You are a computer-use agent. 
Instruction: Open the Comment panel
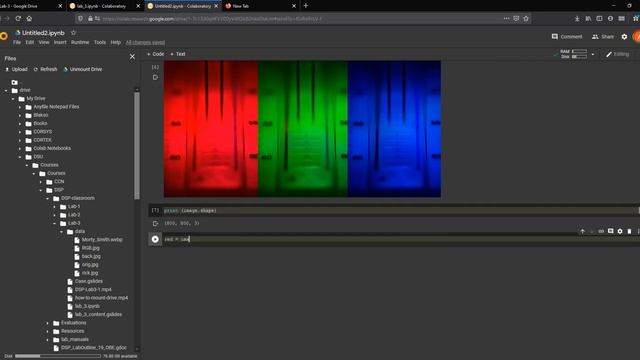(x=567, y=37)
